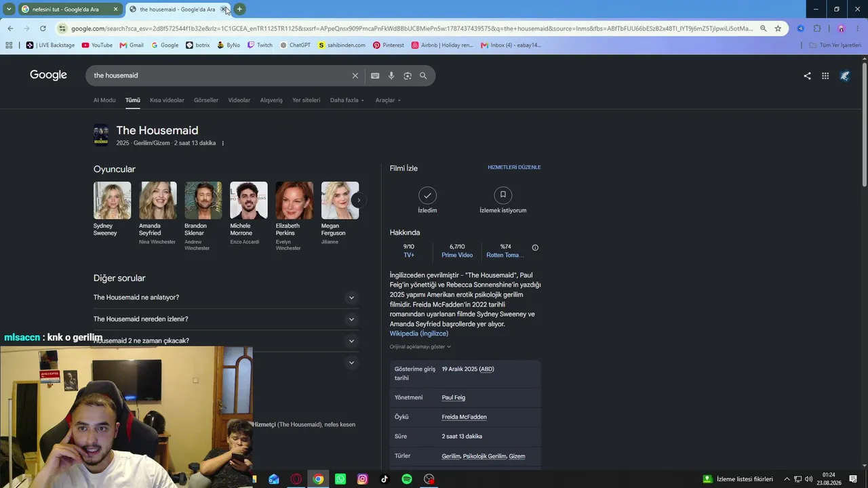
Task: Click the Google search input field
Action: pos(220,76)
